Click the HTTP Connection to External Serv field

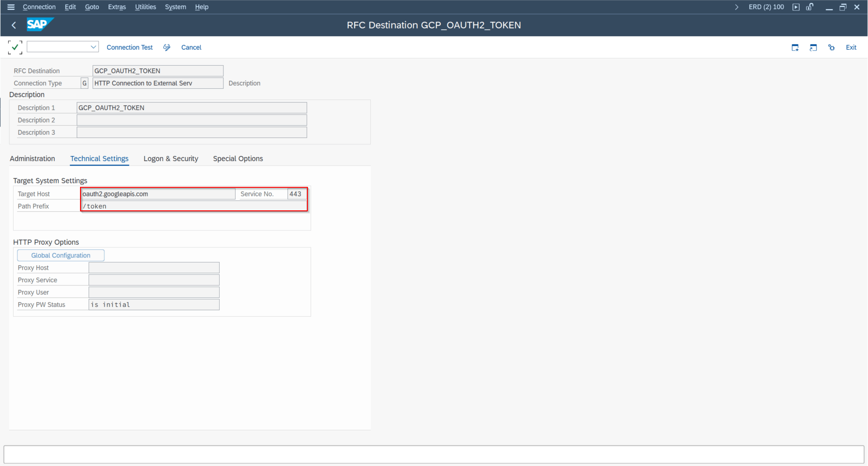[158, 83]
